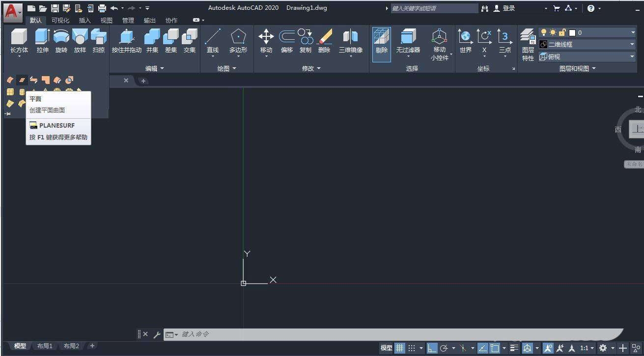Toggle ortho mode in status bar
Viewport: 644px width, 356px height.
[x=432, y=348]
